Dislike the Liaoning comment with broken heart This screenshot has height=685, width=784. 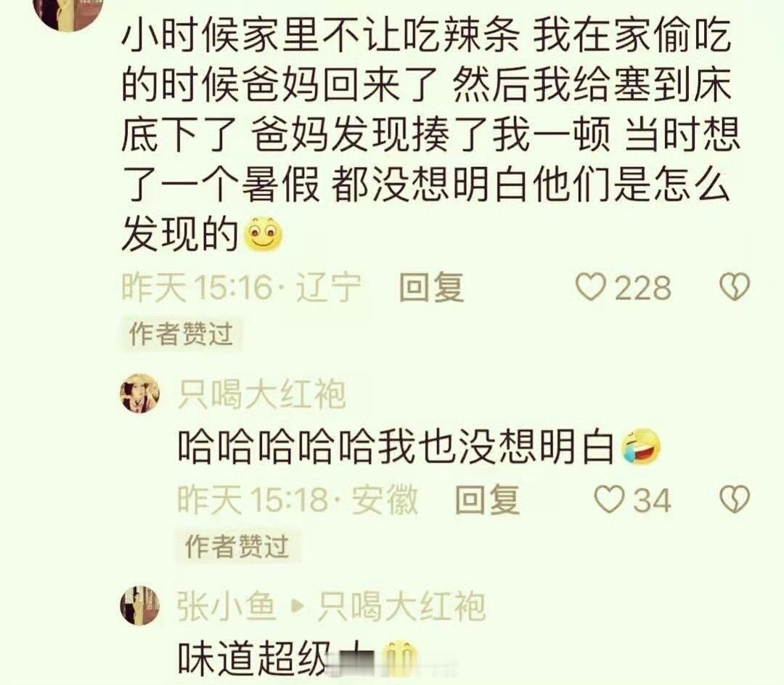[735, 287]
